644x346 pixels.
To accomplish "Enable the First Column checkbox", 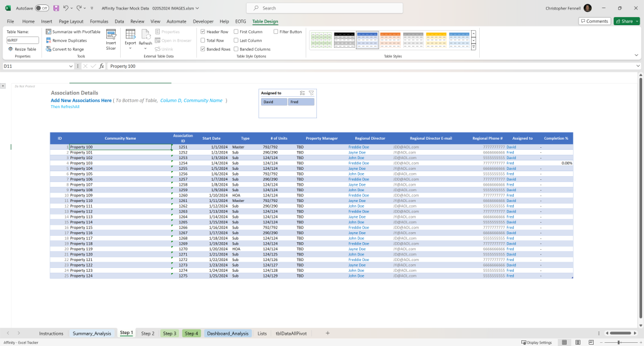I will [x=236, y=31].
